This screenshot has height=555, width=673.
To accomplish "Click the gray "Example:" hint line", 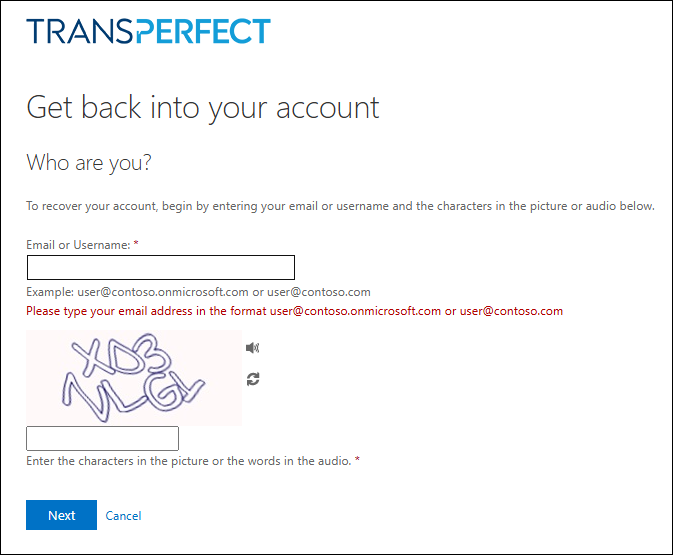I will click(198, 292).
